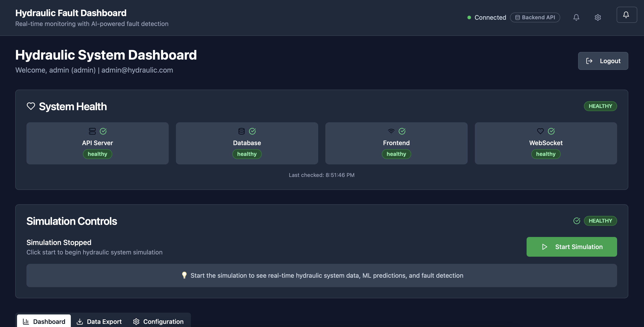Image resolution: width=644 pixels, height=327 pixels.
Task: Click the gear icon on the Configuration tab
Action: point(136,321)
